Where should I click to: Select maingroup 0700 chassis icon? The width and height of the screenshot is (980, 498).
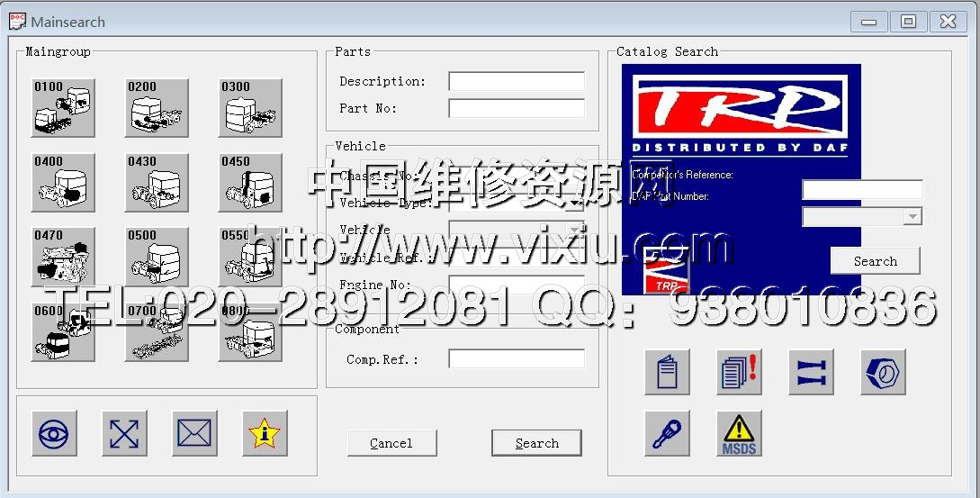click(157, 331)
